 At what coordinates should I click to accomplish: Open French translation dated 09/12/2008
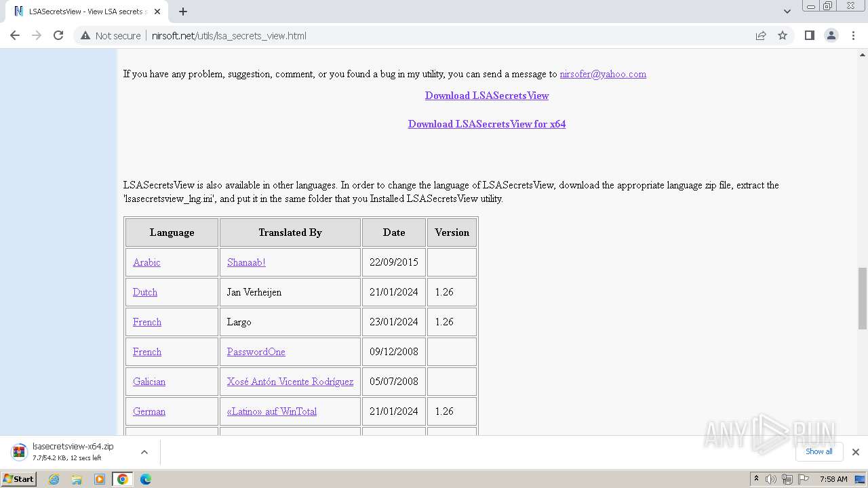[x=147, y=352]
